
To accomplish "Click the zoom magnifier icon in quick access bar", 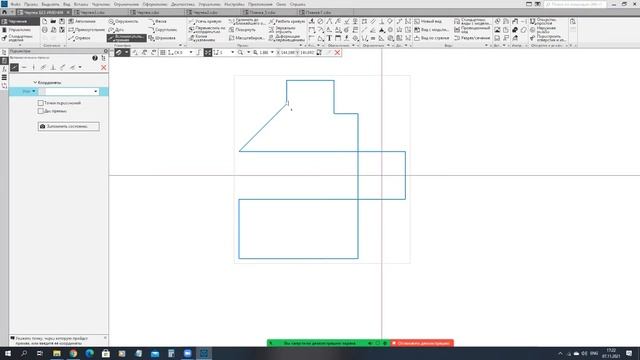I will (240, 53).
